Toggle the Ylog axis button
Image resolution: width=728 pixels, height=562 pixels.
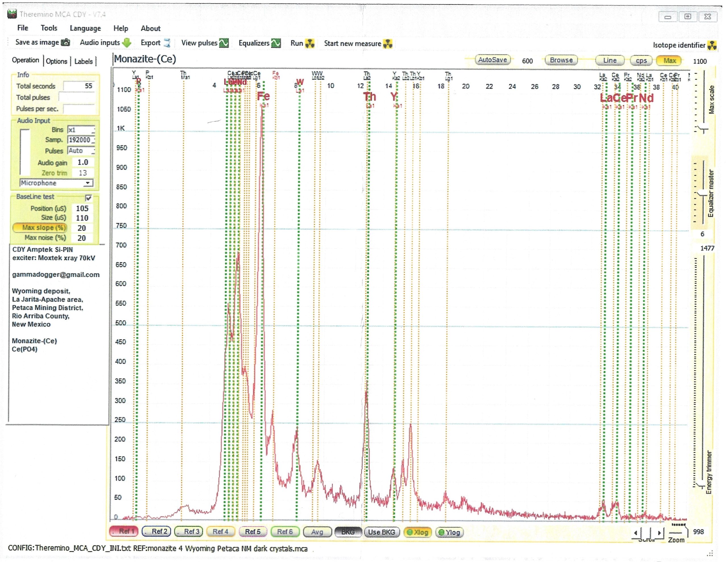tap(449, 532)
